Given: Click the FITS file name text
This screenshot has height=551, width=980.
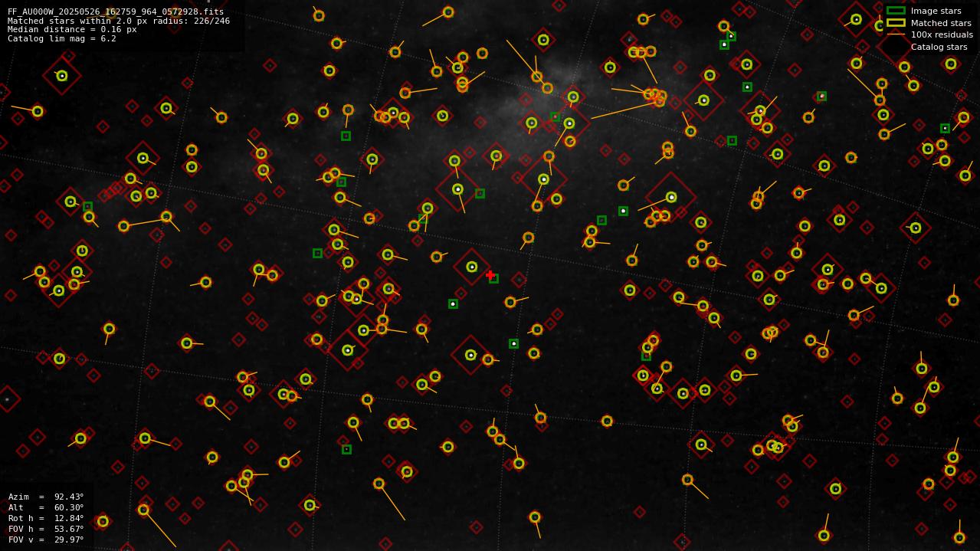Looking at the screenshot, I should 116,12.
